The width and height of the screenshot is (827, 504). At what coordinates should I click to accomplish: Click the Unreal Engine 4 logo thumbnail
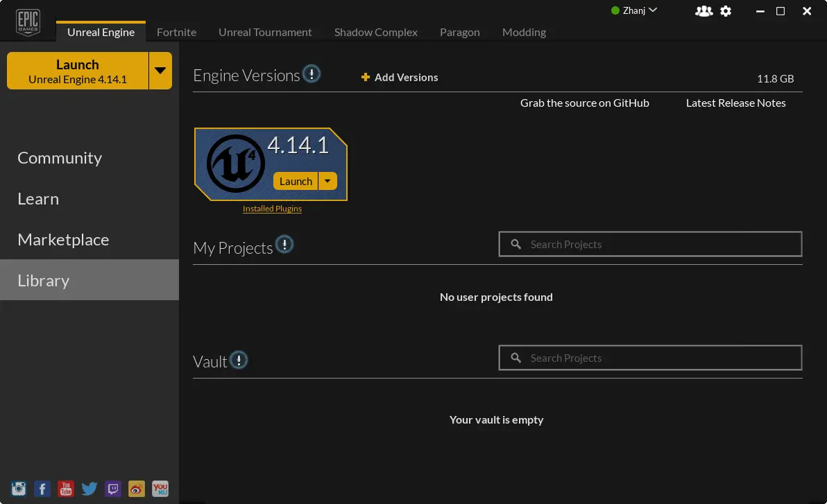236,164
